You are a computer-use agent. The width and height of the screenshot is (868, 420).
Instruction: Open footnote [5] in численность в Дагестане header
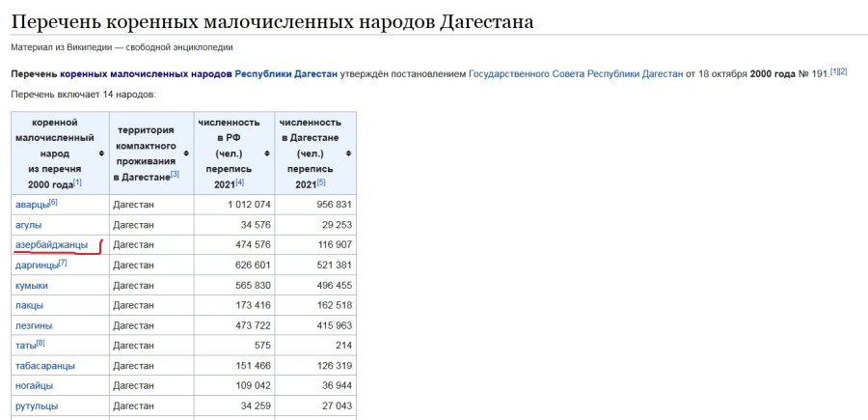click(321, 182)
